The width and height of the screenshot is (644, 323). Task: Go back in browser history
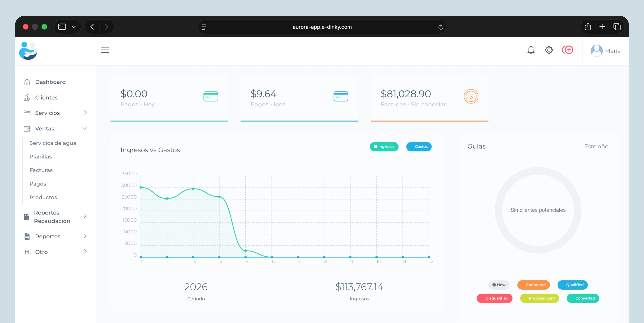[x=92, y=27]
